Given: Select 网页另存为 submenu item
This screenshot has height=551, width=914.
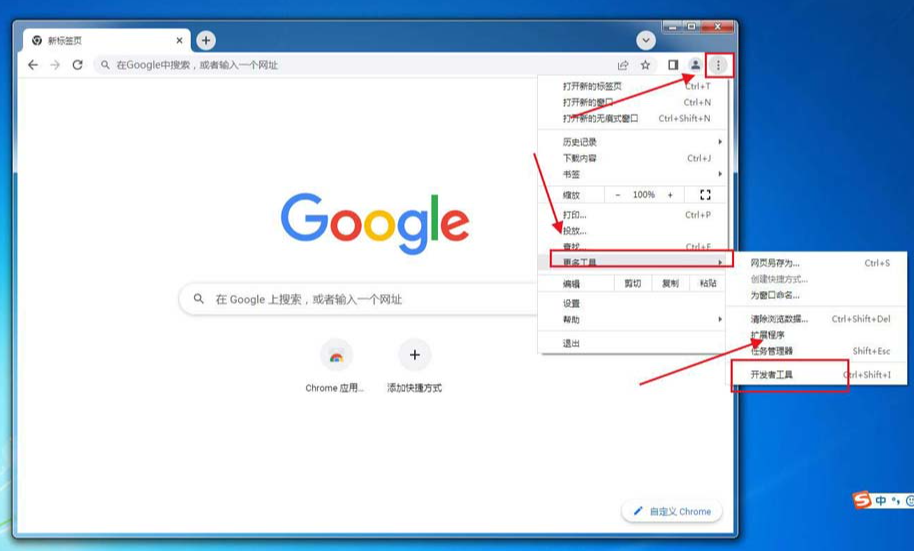Looking at the screenshot, I should [x=817, y=263].
